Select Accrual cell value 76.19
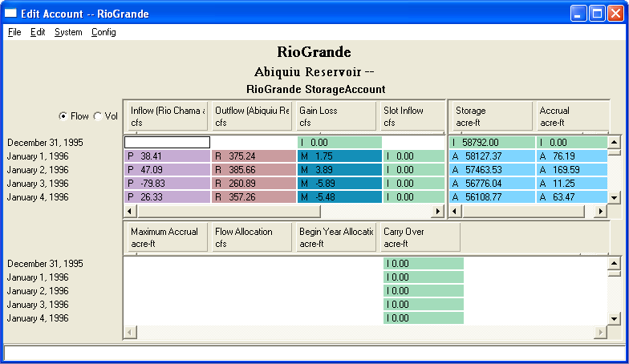Image resolution: width=629 pixels, height=364 pixels. point(571,156)
